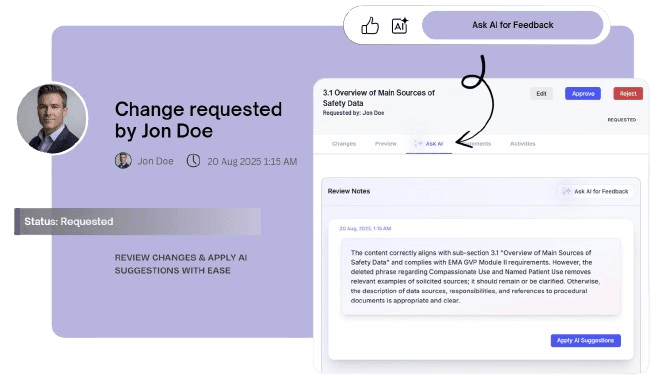Switch to the Changes tab

344,144
